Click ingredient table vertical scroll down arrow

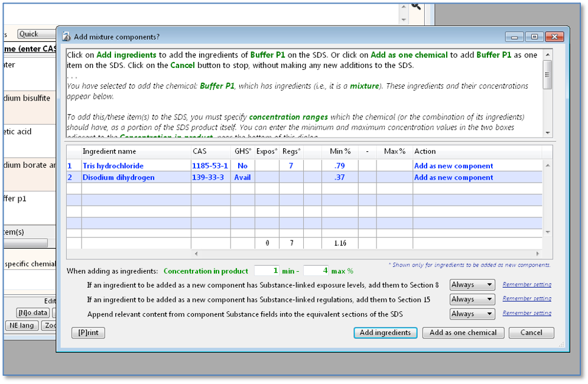[x=547, y=233]
